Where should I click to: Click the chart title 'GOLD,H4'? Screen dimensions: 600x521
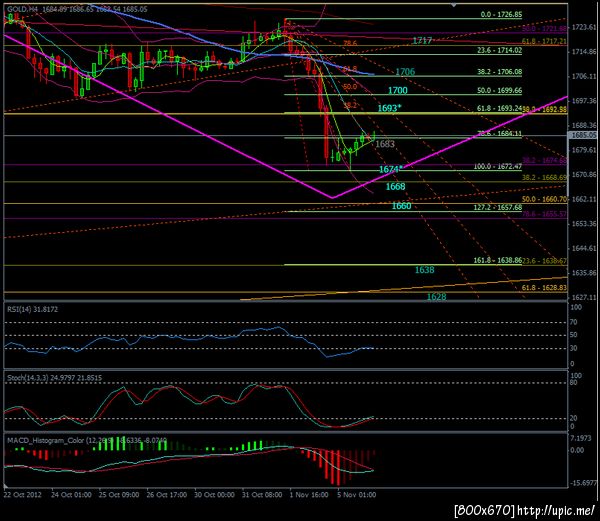tap(22, 9)
